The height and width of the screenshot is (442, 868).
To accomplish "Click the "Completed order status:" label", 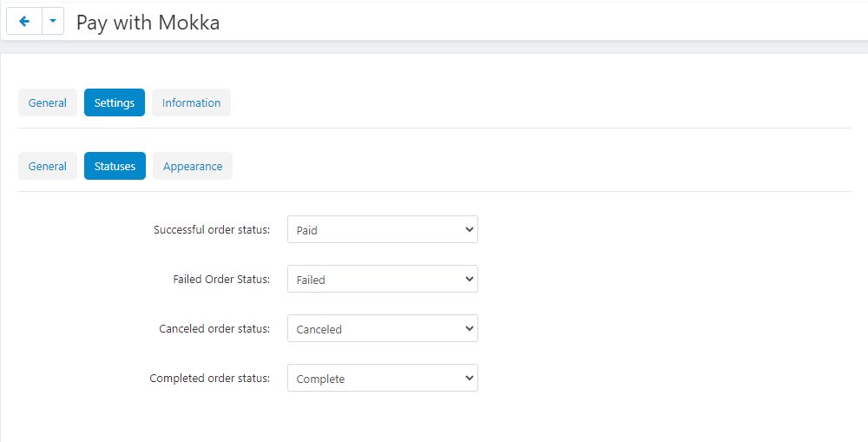I will point(210,379).
